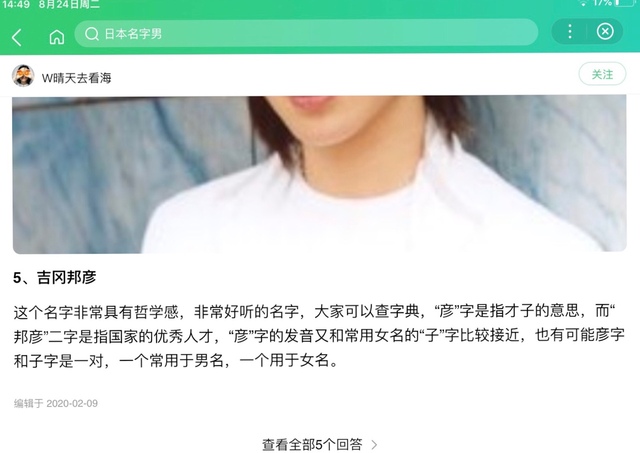The height and width of the screenshot is (453, 640).
Task: Focus the search field showing 日本名字男
Action: pyautogui.click(x=306, y=33)
